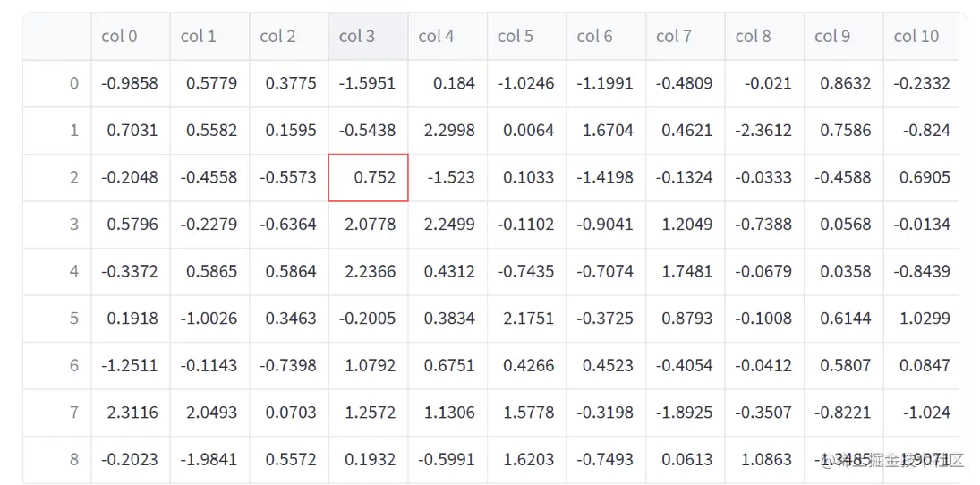Click row index 0 cell
Screen dimensions: 980x485
57,84
